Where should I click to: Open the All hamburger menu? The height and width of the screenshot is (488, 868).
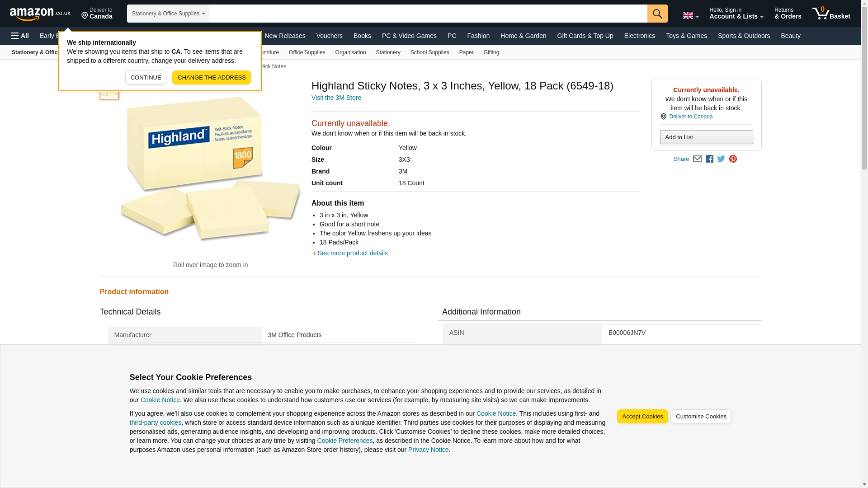click(20, 36)
